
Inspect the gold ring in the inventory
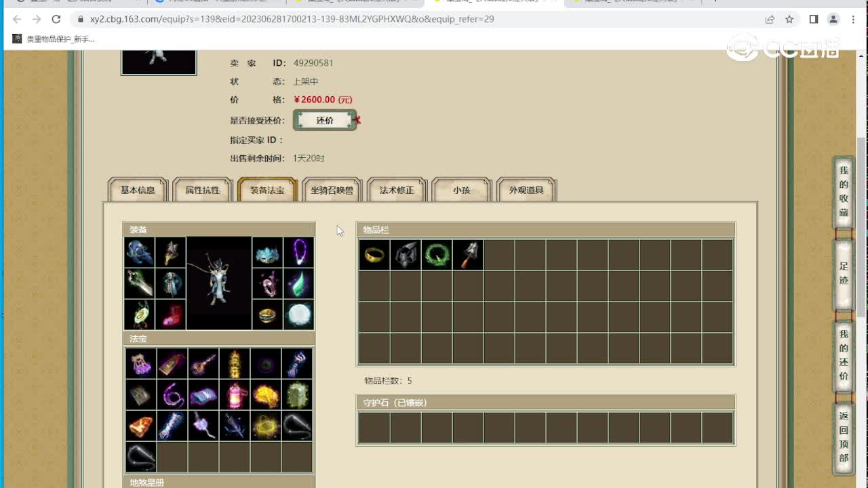[374, 255]
